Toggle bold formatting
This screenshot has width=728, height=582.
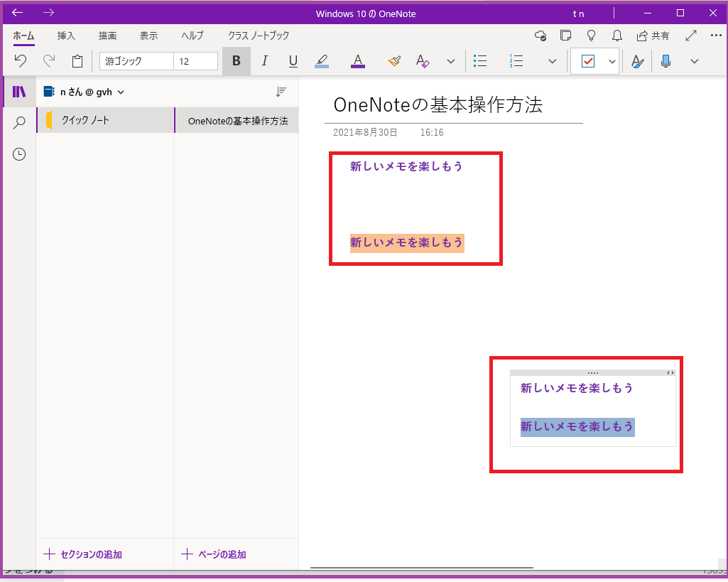click(x=236, y=61)
